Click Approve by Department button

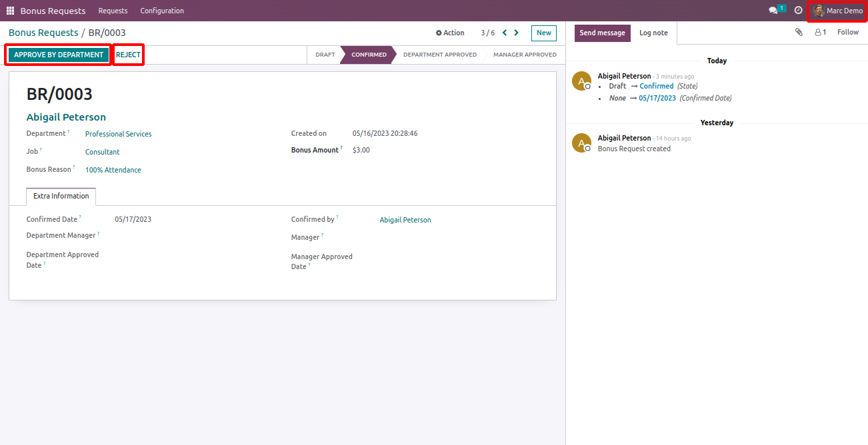point(59,55)
